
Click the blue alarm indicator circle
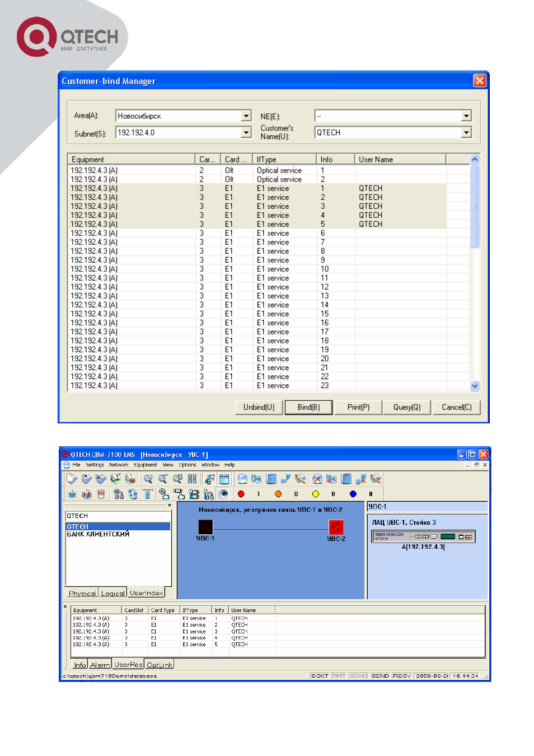coord(353,494)
